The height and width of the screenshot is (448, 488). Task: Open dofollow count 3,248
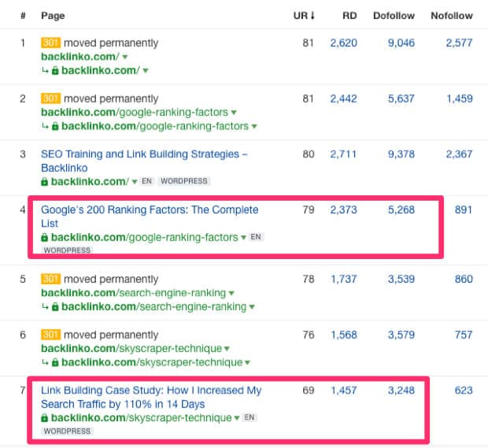pyautogui.click(x=401, y=391)
